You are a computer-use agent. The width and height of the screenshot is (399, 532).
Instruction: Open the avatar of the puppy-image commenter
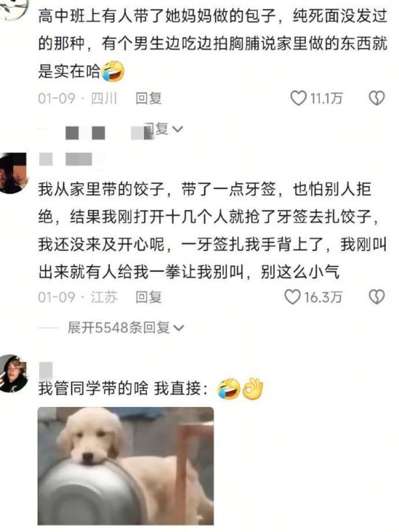click(x=13, y=374)
